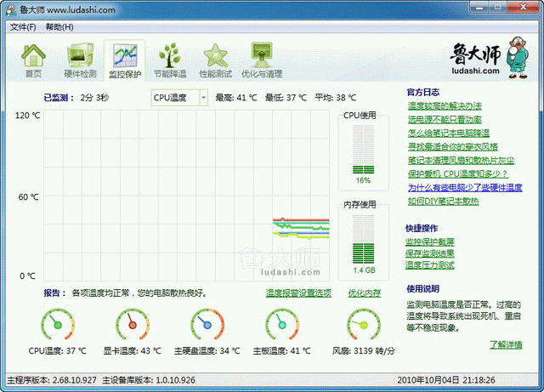The height and width of the screenshot is (392, 544).
Task: Click the CPU使用 16% usage bar
Action: coord(363,150)
